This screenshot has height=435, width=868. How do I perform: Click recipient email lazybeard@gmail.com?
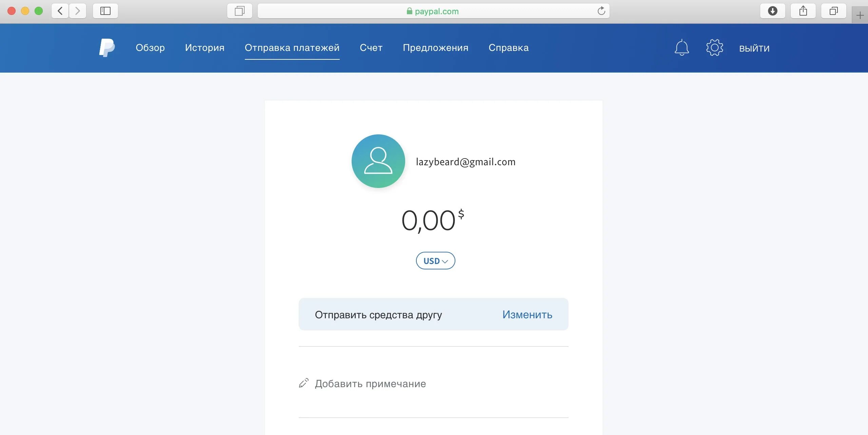click(x=466, y=162)
